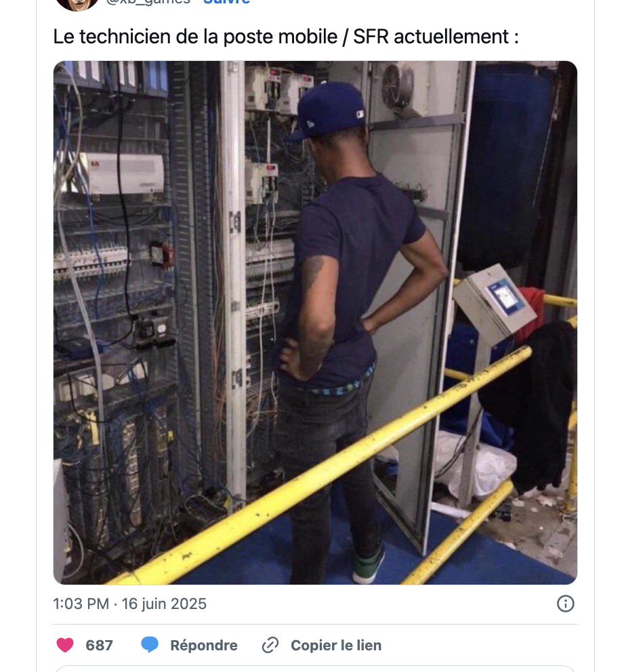
Task: Open the 1:03 PM · 16 juin 2025 timestamp
Action: (129, 604)
